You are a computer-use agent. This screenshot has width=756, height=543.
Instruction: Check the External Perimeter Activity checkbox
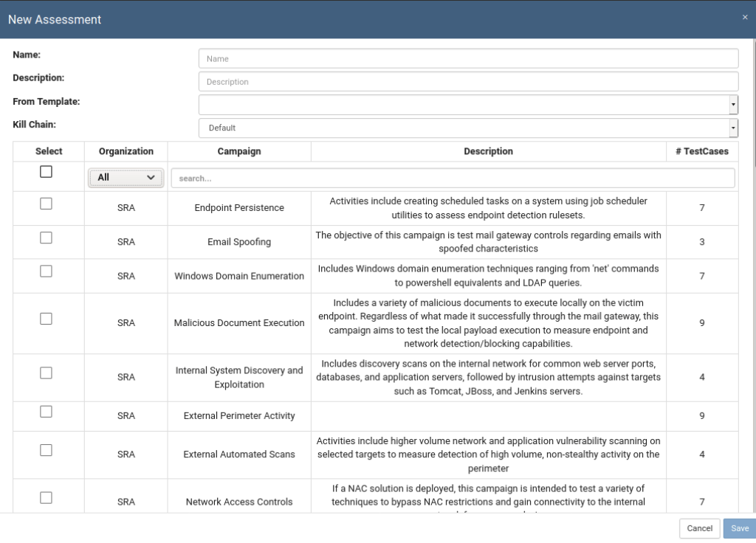point(46,412)
